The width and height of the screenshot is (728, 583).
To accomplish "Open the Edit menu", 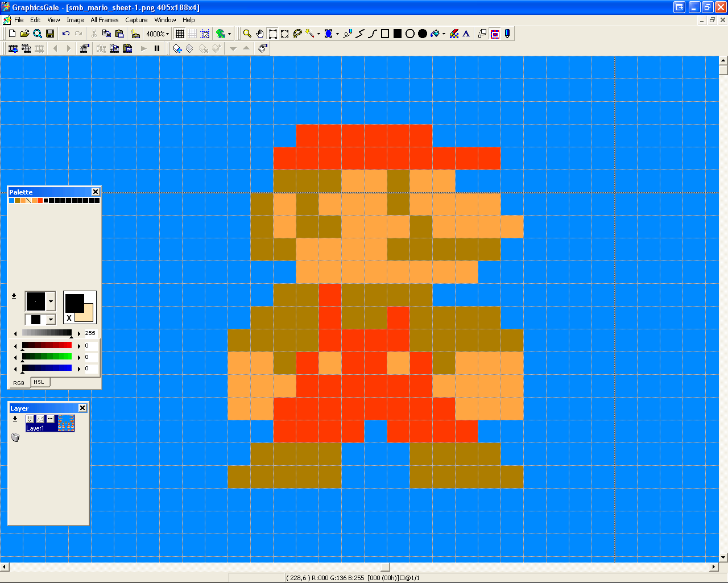I will coord(35,20).
